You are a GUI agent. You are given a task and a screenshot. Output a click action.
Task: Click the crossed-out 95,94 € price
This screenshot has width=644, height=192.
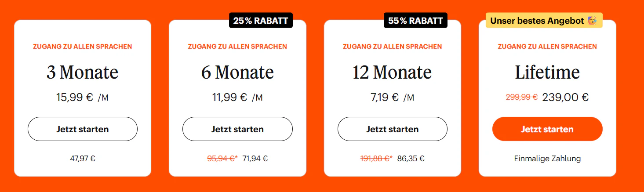click(221, 159)
